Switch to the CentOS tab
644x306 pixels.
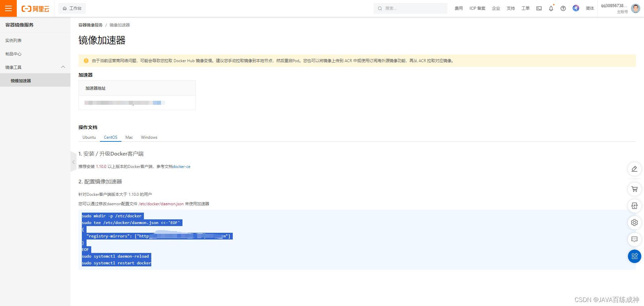[x=111, y=137]
